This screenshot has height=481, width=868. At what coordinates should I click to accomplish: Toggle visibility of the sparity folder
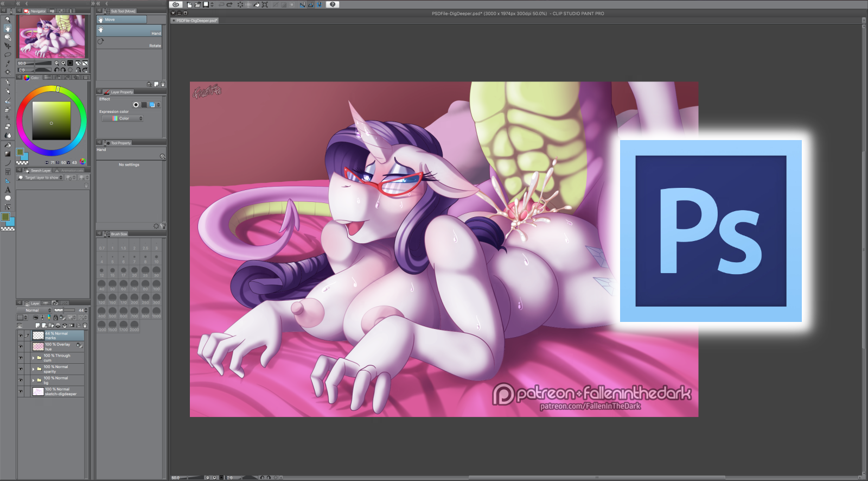[x=21, y=369]
